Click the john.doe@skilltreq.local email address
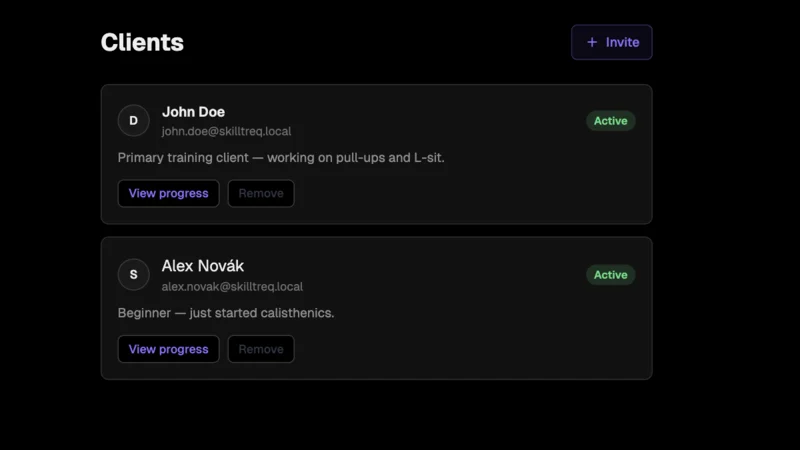The height and width of the screenshot is (450, 800). (x=226, y=131)
